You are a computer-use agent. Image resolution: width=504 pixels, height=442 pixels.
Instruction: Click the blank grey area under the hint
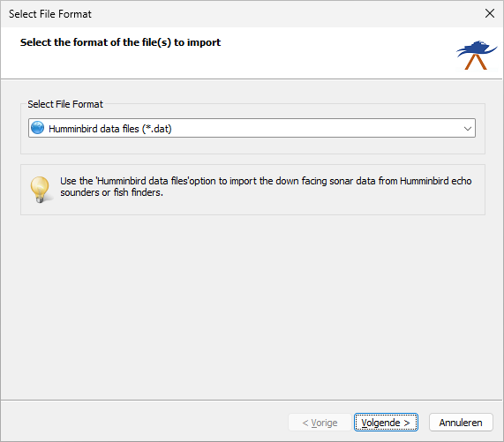252,305
